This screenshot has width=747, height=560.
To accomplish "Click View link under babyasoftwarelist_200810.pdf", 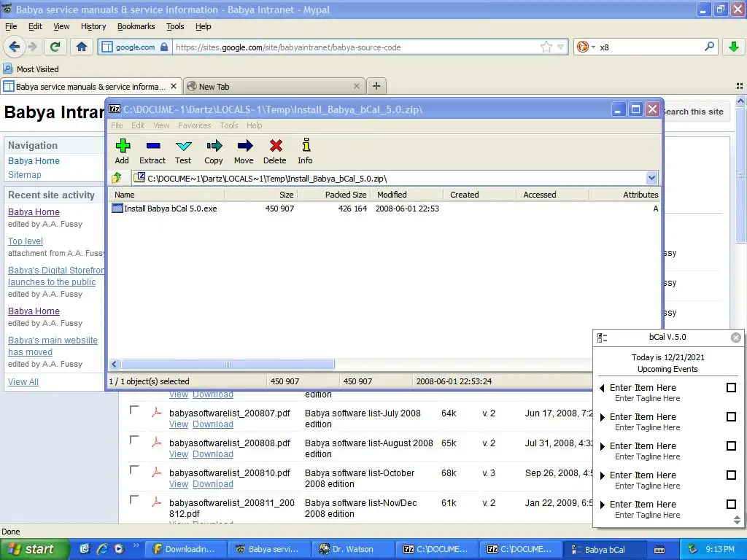I will [179, 484].
